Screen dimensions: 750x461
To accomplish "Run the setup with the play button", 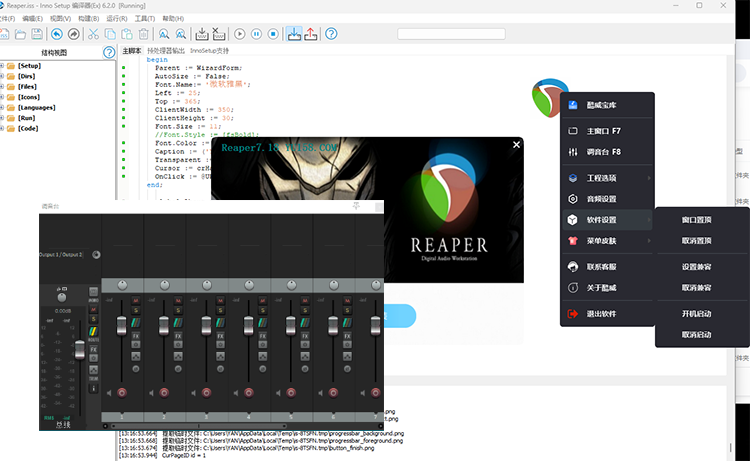I will pyautogui.click(x=240, y=34).
